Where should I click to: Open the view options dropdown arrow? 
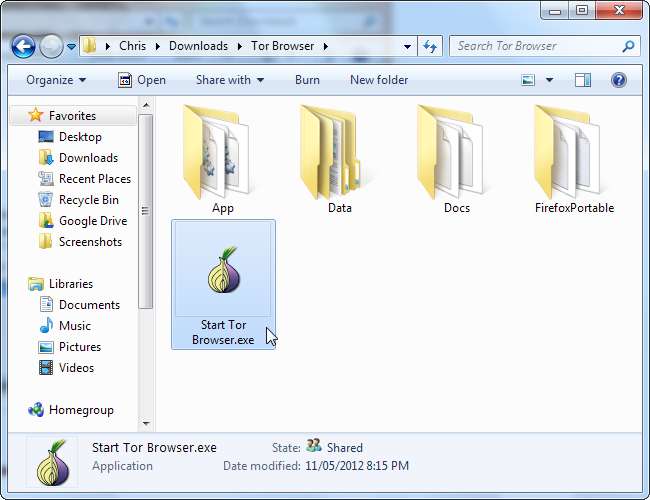click(549, 80)
